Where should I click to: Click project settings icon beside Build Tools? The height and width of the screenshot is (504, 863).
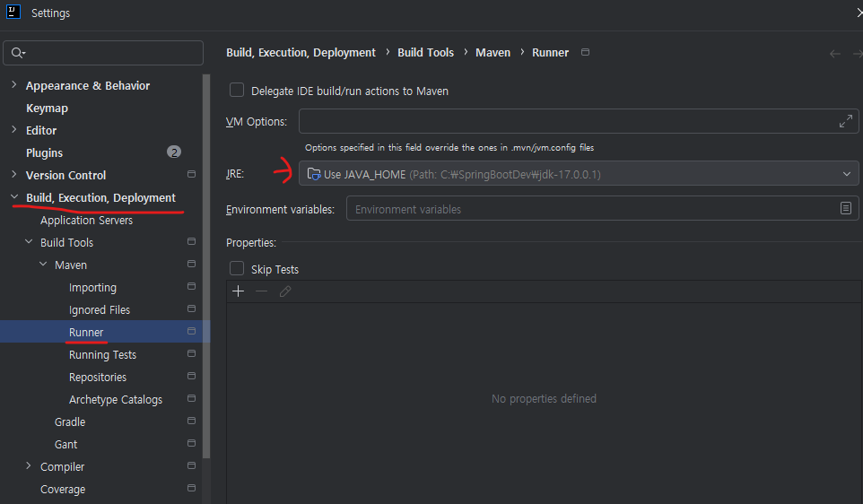[192, 241]
